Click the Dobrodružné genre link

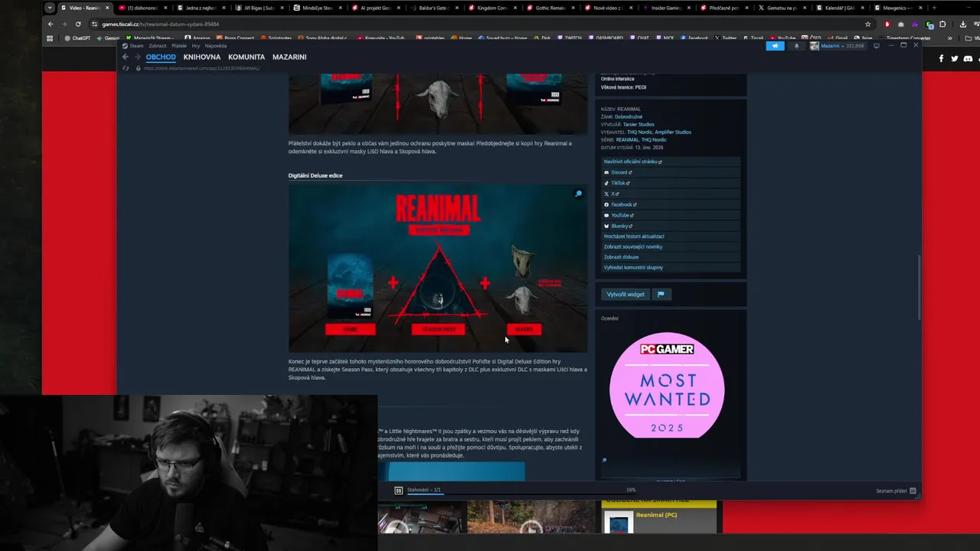pyautogui.click(x=628, y=117)
